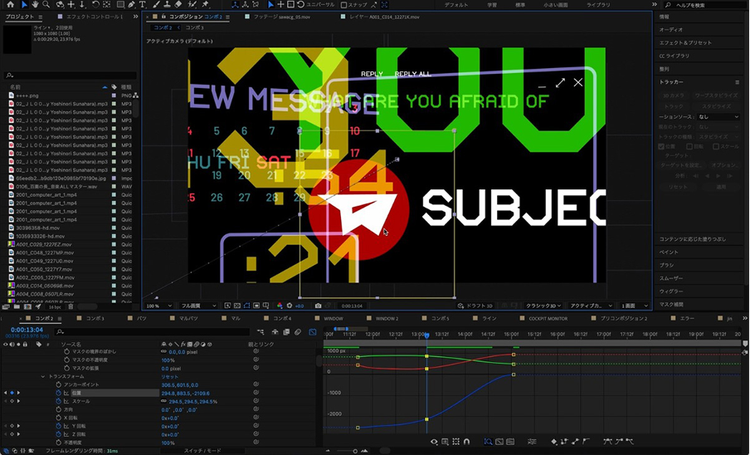Click the search help magnifier icon
This screenshot has width=750, height=455.
[668, 5]
